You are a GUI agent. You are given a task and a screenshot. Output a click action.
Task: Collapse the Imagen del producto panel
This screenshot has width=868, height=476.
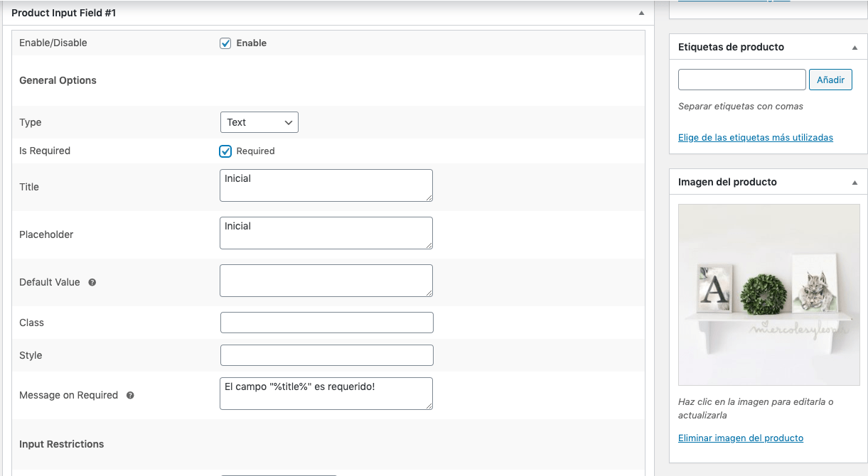tap(854, 182)
